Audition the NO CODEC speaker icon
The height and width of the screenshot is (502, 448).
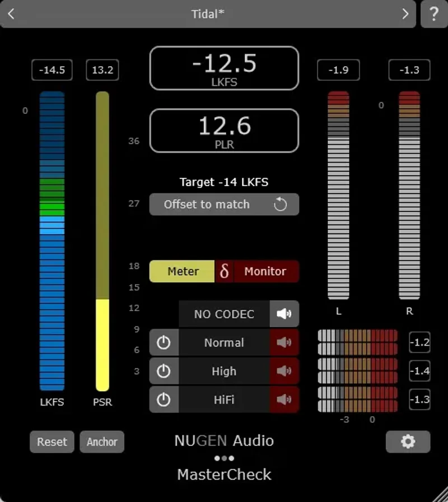coord(284,314)
